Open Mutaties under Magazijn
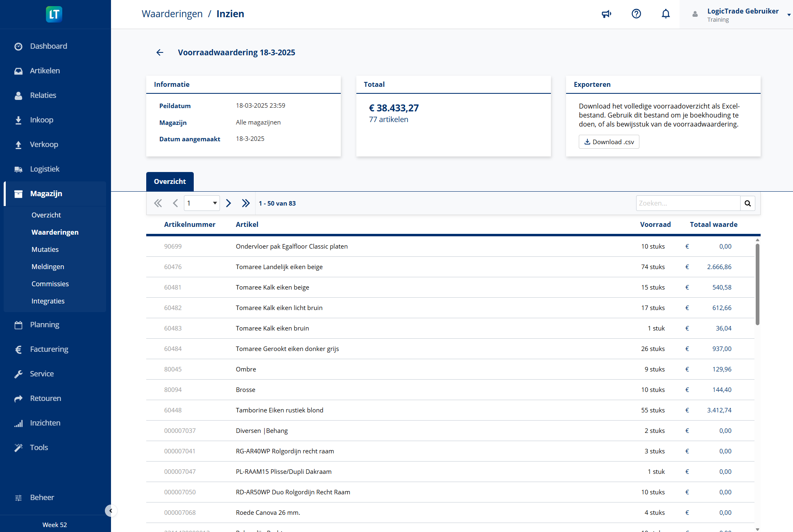 point(45,249)
